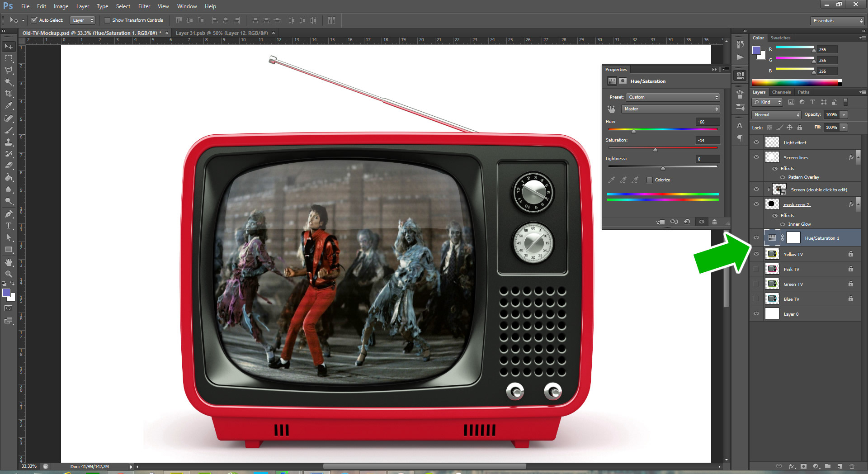Delete adjustment in Properties panel trash
868x474 pixels.
coord(714,222)
